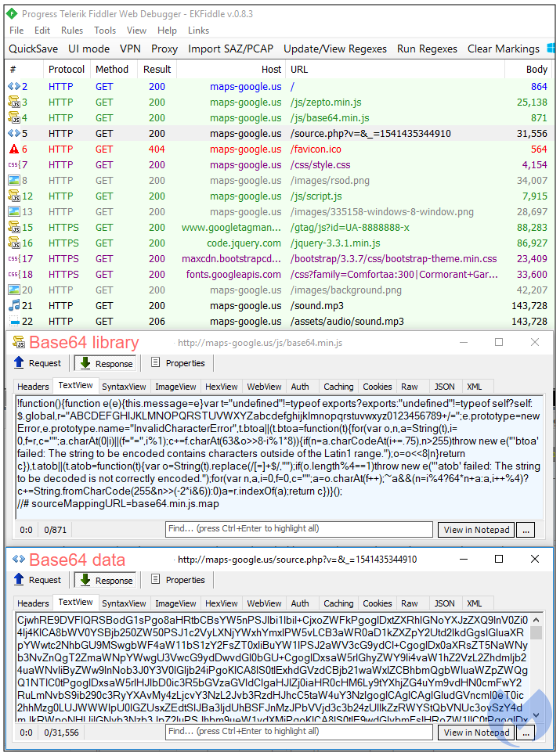560x756 pixels.
Task: Click the JS file icon for zepto.min.js
Action: click(x=13, y=103)
